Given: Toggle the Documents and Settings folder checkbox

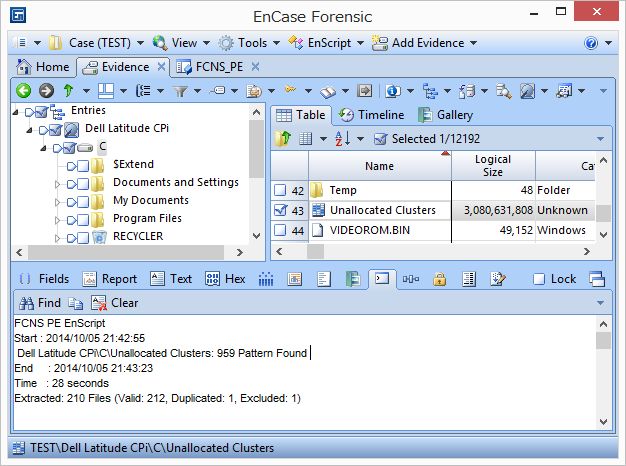Looking at the screenshot, I should (83, 184).
